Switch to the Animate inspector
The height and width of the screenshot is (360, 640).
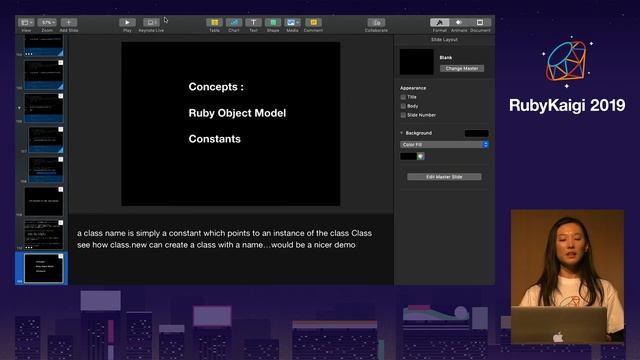tap(459, 22)
